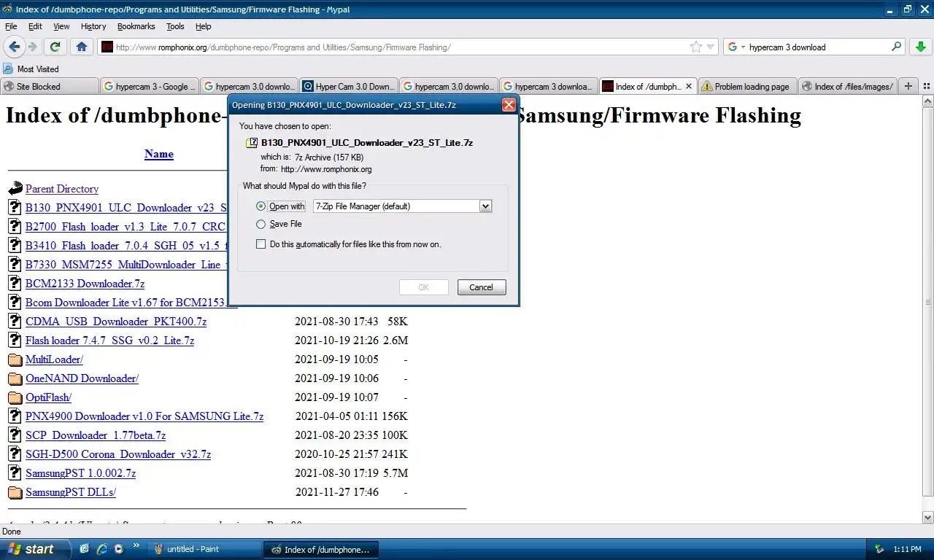Click Show Desktop Quick Launch icon
This screenshot has height=560, width=934.
pos(85,549)
